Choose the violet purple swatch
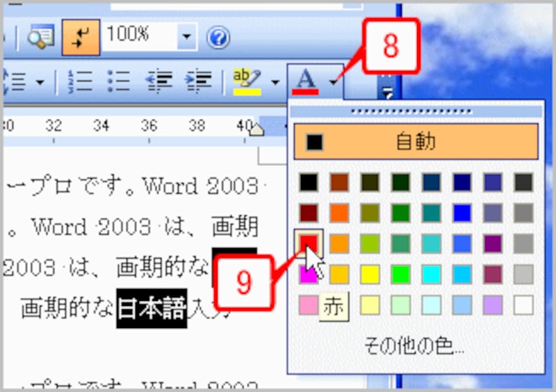Image resolution: width=556 pixels, height=392 pixels. [493, 244]
